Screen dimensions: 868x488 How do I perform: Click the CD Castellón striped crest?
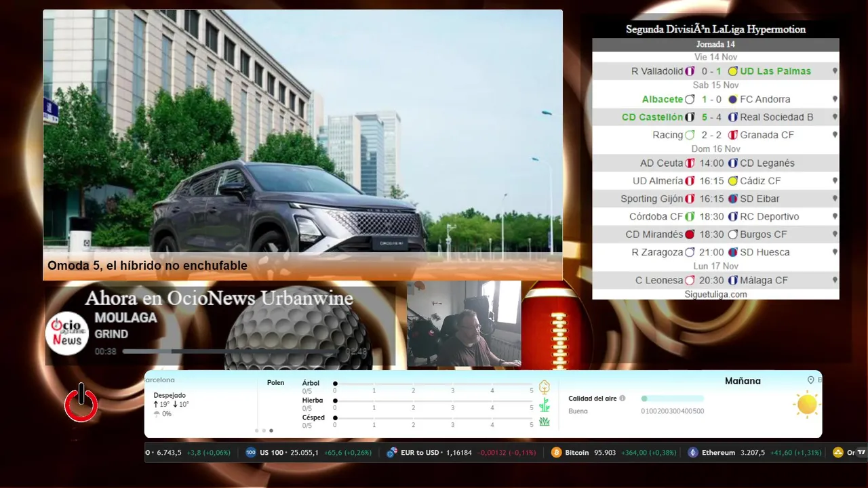coord(690,117)
